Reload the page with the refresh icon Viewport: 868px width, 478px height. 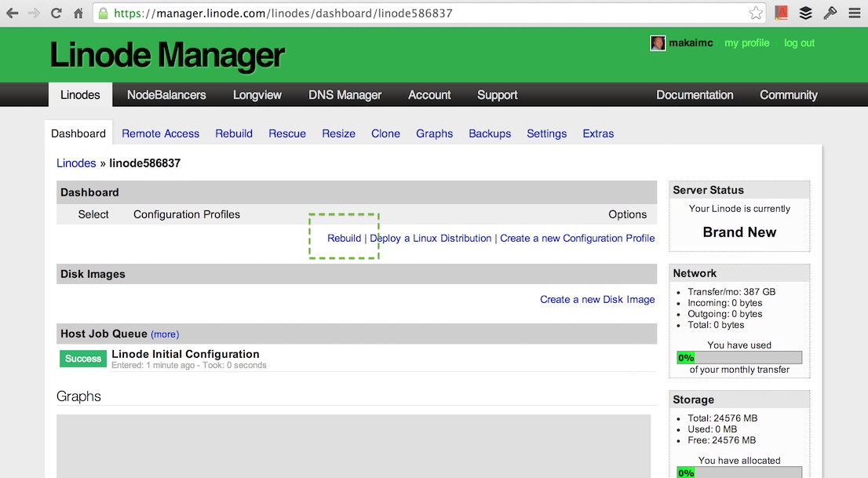click(56, 13)
